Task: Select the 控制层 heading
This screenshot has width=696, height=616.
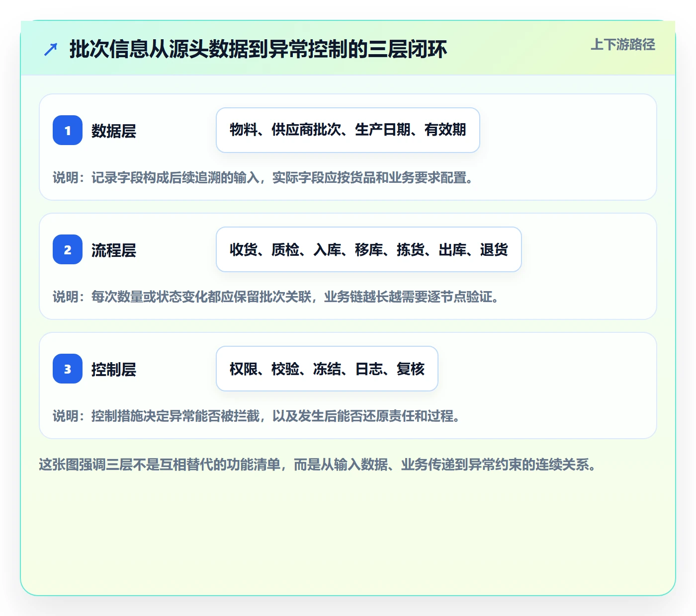Action: coord(114,369)
